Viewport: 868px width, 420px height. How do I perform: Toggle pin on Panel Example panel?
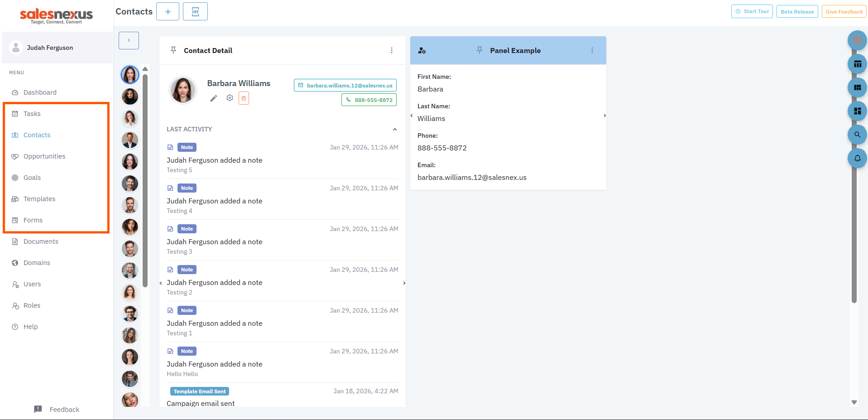point(480,50)
